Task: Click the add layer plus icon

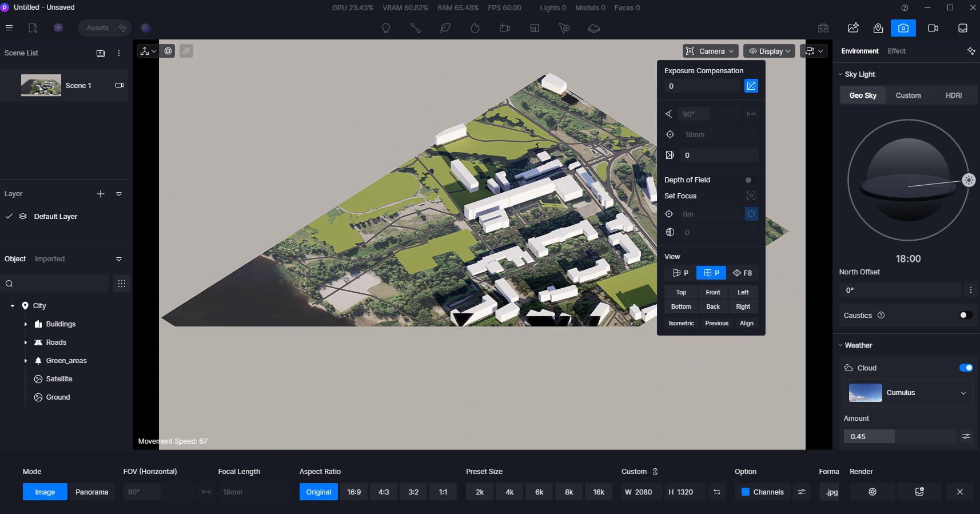Action: coord(101,194)
